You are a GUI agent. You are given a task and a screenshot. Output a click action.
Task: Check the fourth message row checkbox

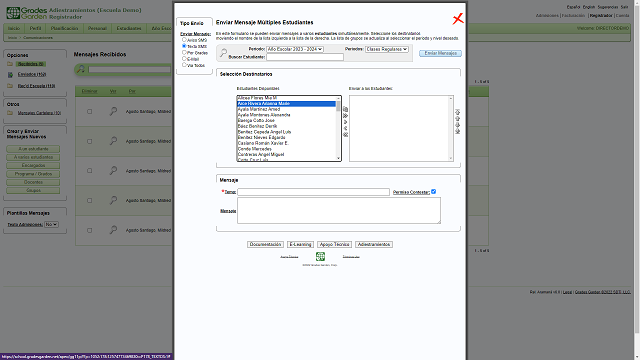coord(89,200)
